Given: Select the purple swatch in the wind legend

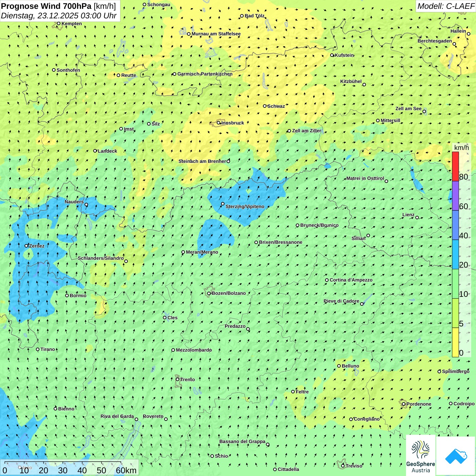Looking at the screenshot, I should [x=455, y=196].
